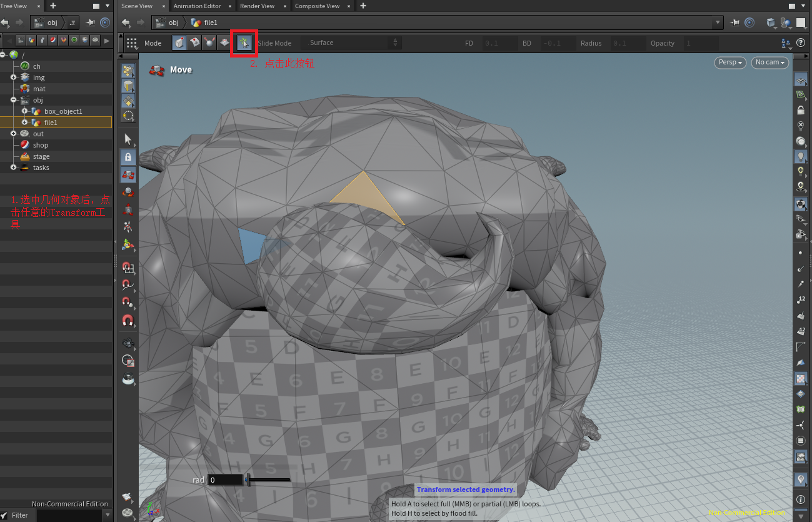Open the Persp viewport dropdown
This screenshot has height=522, width=812.
[x=731, y=63]
